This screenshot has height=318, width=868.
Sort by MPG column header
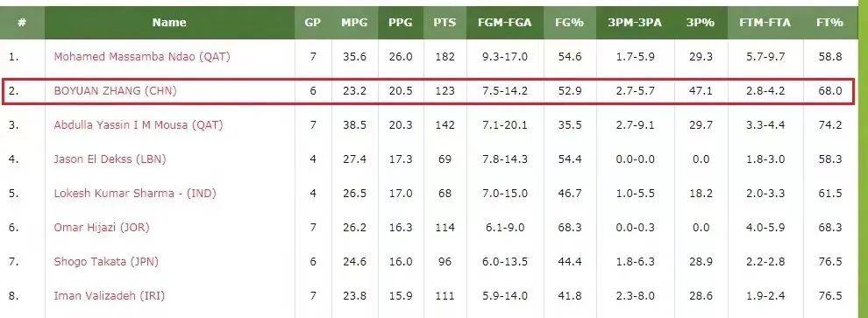tap(354, 23)
